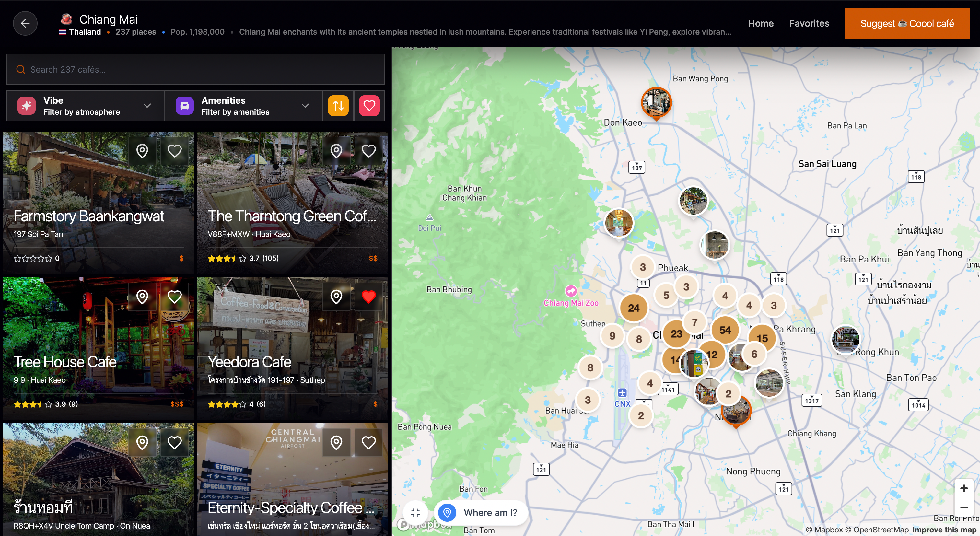The height and width of the screenshot is (536, 980).
Task: Locate Tree House Cafe via pin icon
Action: [x=142, y=297]
